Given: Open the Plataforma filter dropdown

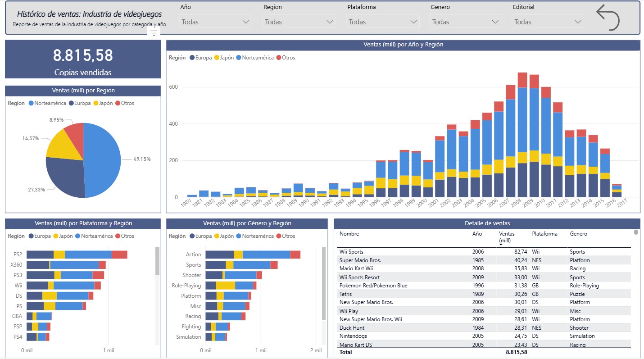Looking at the screenshot, I should (x=383, y=22).
